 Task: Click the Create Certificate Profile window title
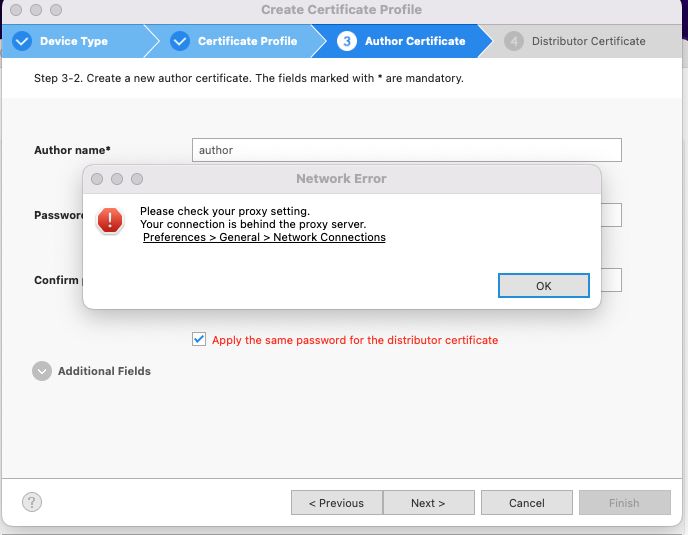point(341,10)
